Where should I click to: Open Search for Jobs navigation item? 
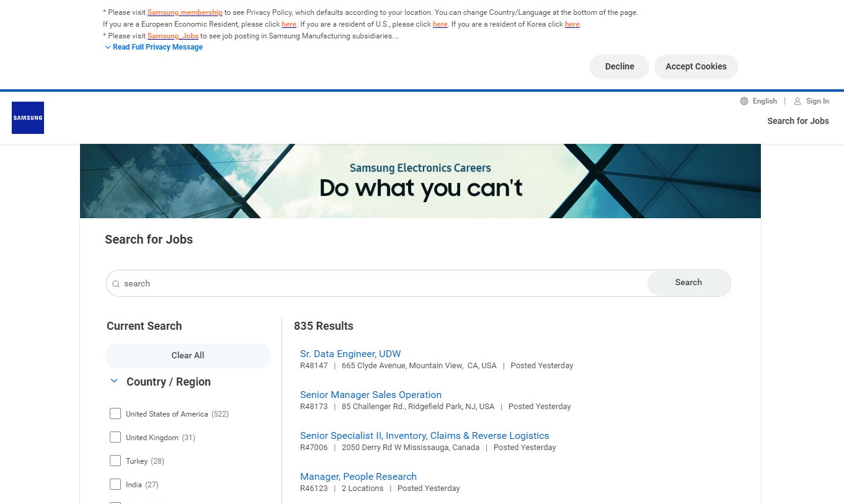(x=797, y=121)
